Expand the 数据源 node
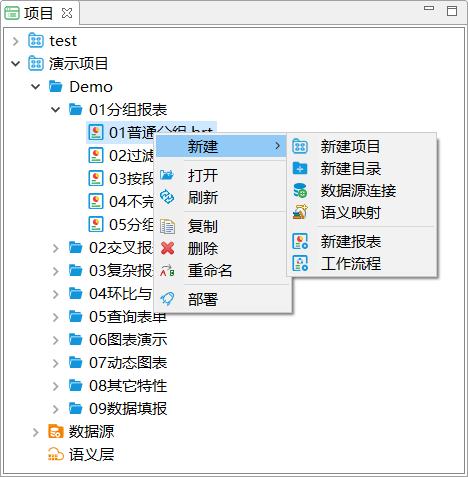This screenshot has width=468, height=477. point(36,432)
